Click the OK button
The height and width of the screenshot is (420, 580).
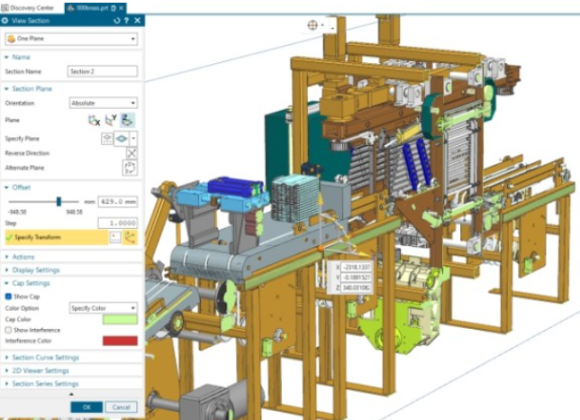coord(87,407)
